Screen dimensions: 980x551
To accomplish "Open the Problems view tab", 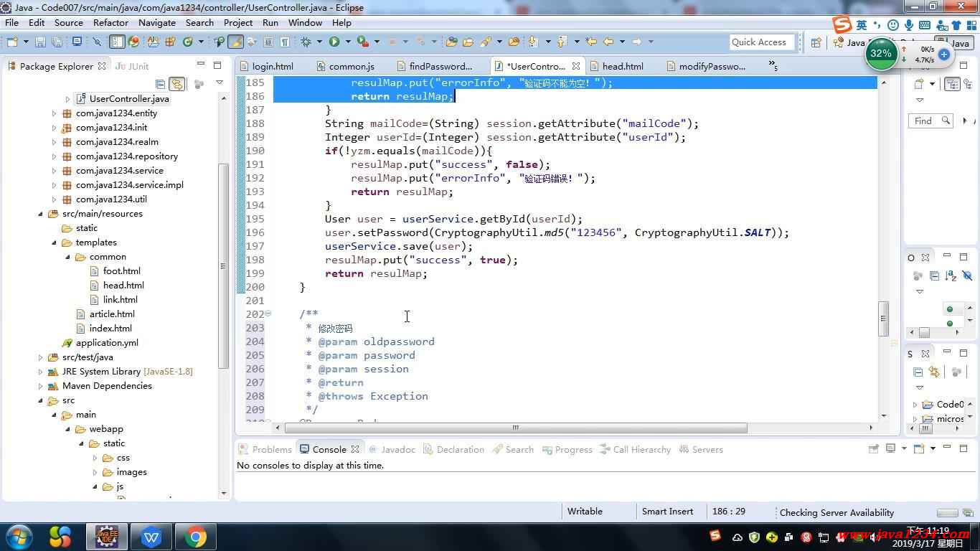I will 265,449.
